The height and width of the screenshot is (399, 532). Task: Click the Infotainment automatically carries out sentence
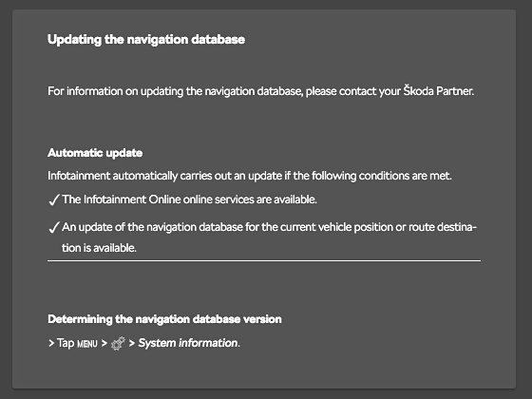point(250,176)
